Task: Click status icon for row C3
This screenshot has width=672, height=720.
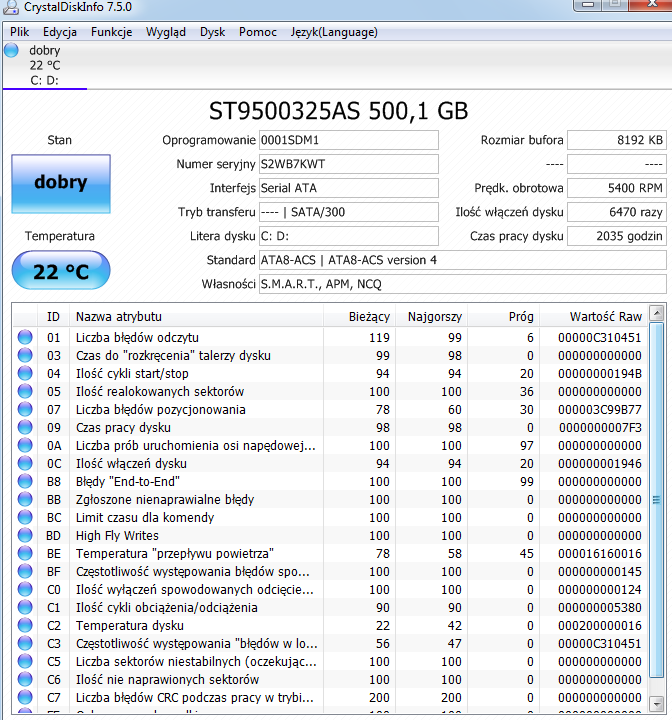Action: point(25,643)
